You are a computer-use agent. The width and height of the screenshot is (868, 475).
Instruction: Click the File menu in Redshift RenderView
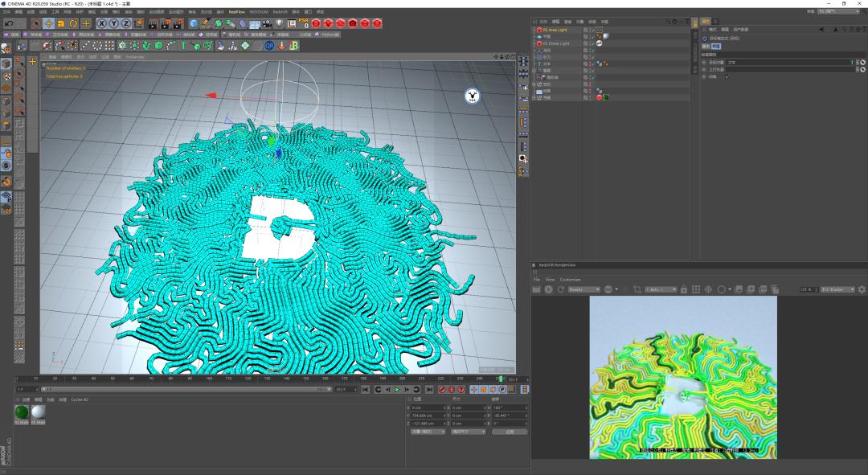click(537, 279)
